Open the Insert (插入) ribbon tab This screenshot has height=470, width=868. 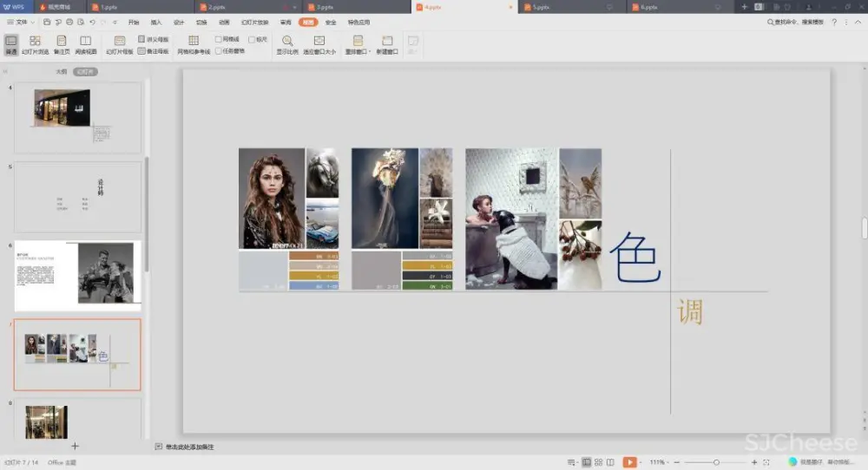pyautogui.click(x=156, y=22)
